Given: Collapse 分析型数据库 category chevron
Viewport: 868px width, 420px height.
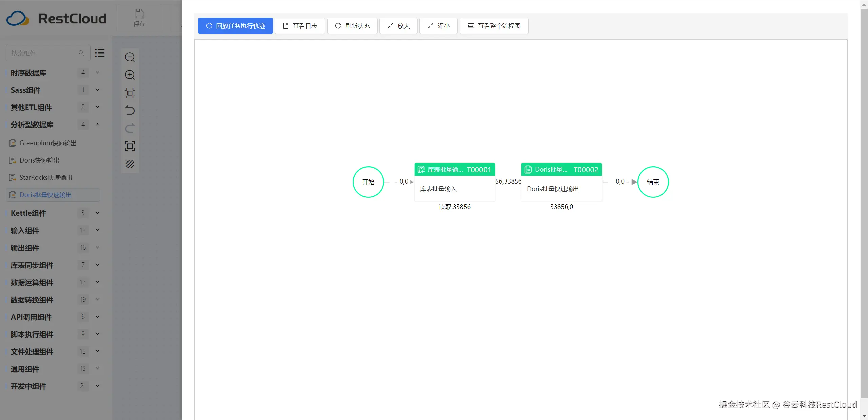Looking at the screenshot, I should [97, 125].
